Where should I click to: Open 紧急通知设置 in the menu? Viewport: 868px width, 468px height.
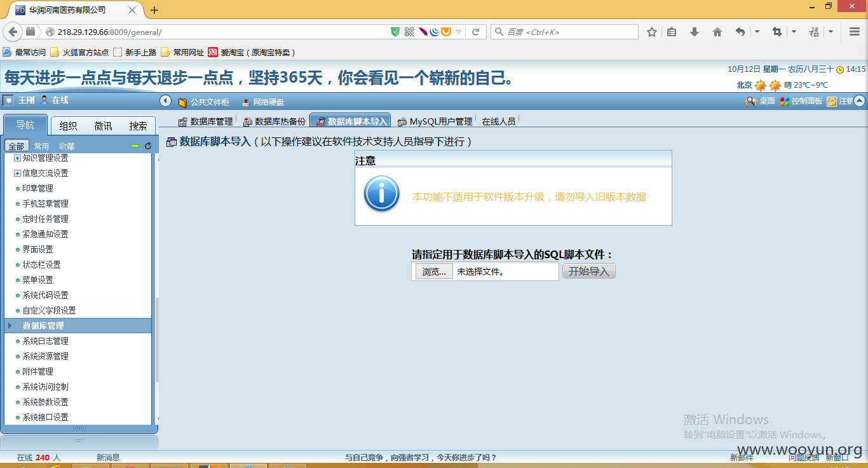point(45,234)
